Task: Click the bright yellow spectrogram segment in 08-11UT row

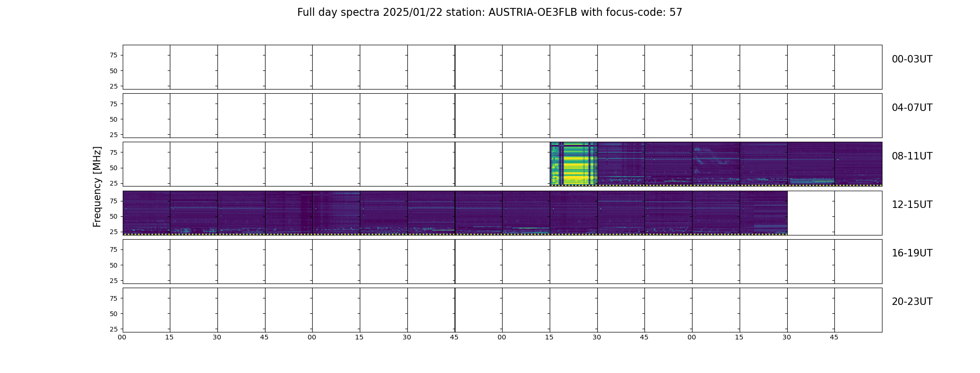Action: click(x=574, y=164)
